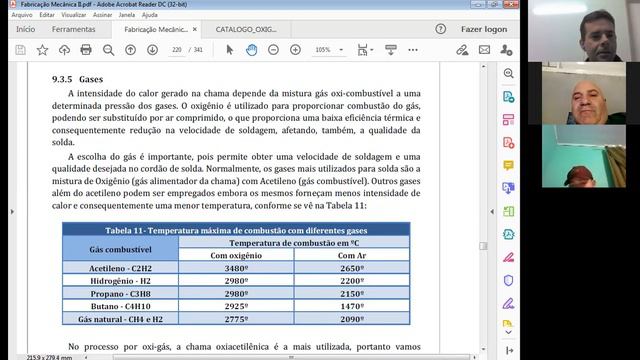Click the share link icon

pyautogui.click(x=462, y=50)
